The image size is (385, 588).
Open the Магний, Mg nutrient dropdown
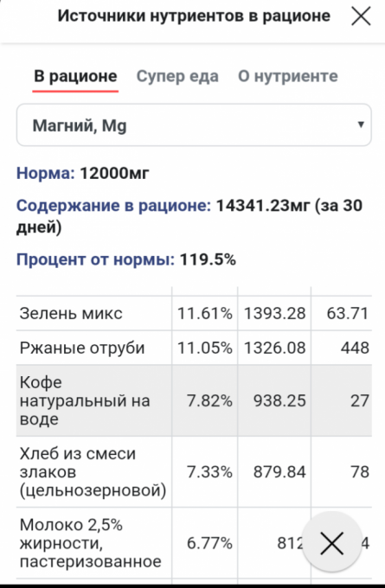[x=194, y=125]
